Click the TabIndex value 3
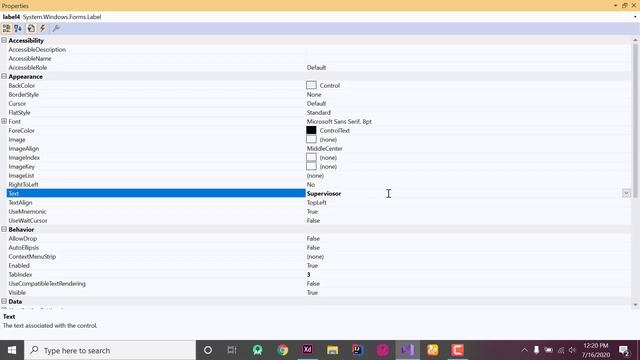Image resolution: width=640 pixels, height=360 pixels. point(309,274)
